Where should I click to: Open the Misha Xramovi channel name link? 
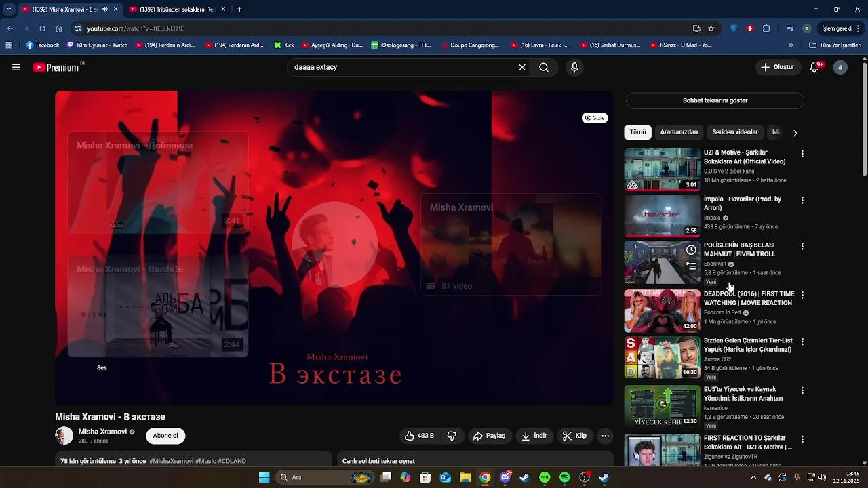tap(102, 432)
